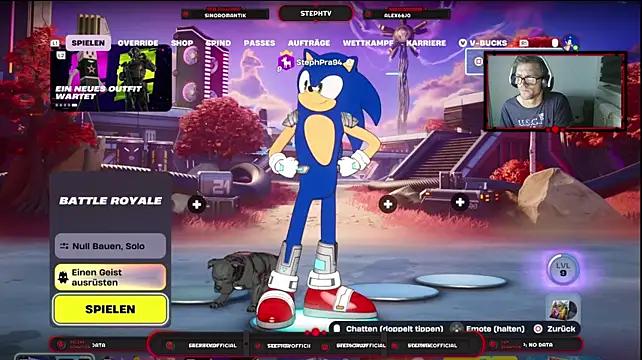642x360 pixels.
Task: Open the SHOP tab
Action: point(182,43)
